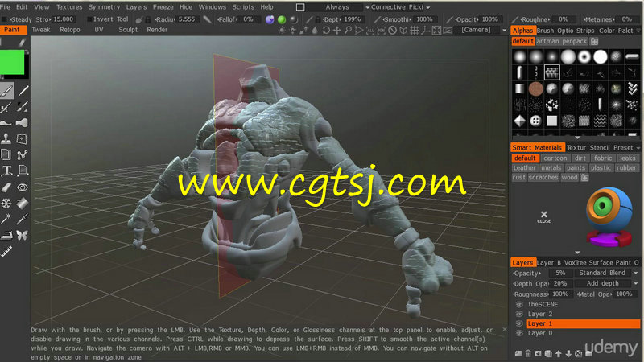The image size is (644, 362).
Task: Toggle visibility of Layer 1
Action: coord(519,323)
